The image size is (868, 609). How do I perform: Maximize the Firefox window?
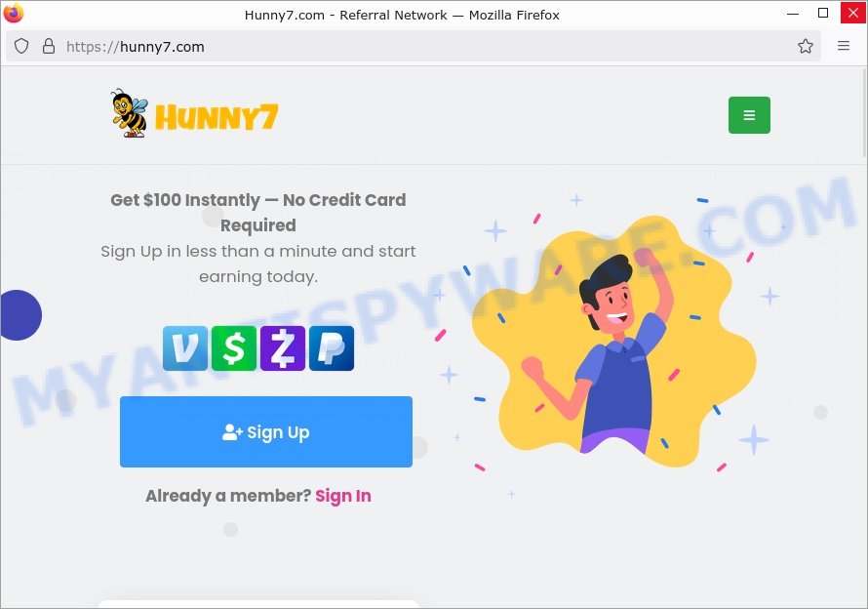pos(823,13)
